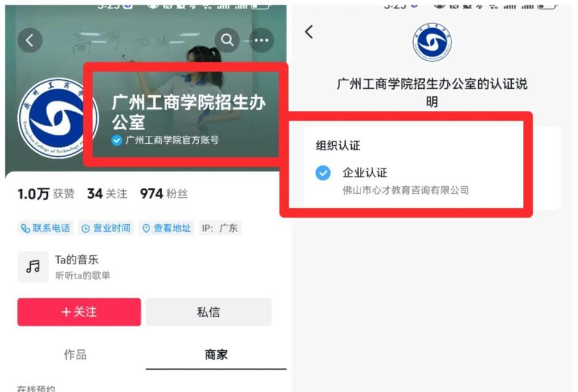Go back from the certification details page

coord(309,32)
